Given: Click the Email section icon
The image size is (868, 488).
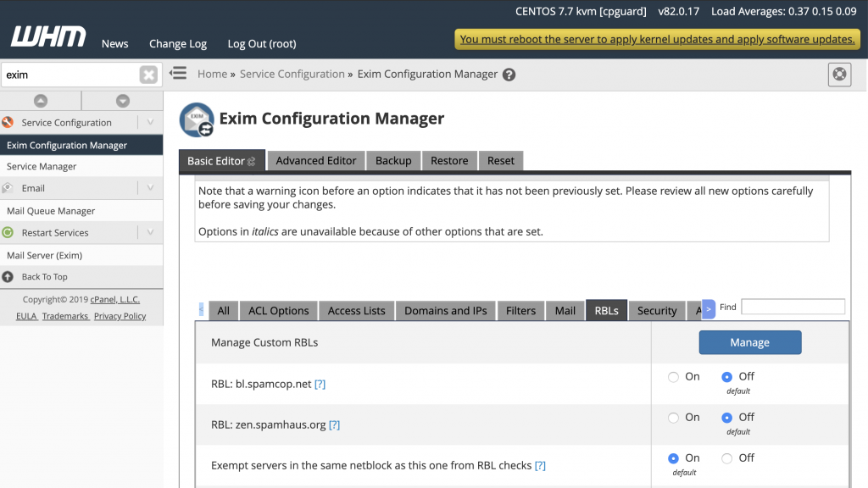Looking at the screenshot, I should (8, 188).
